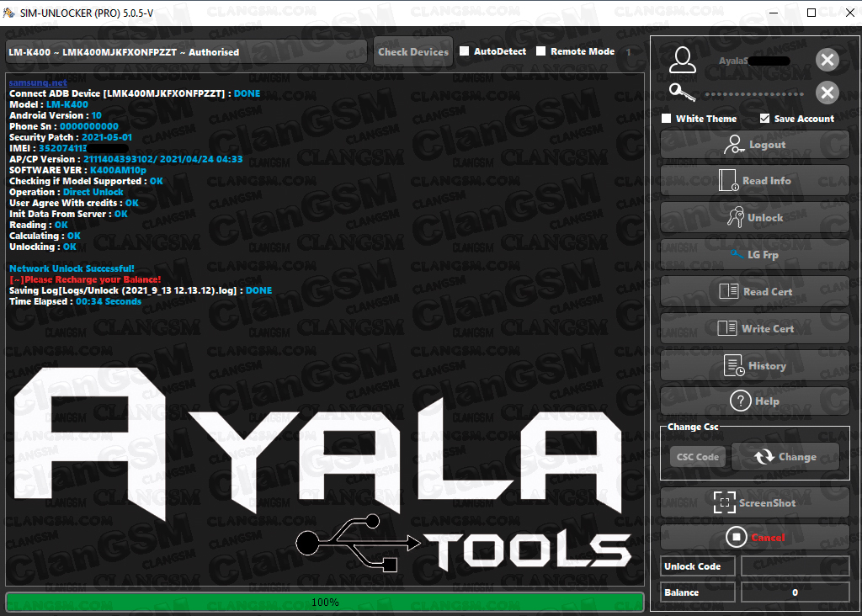The image size is (862, 616).
Task: Click the key password icon
Action: 682,93
